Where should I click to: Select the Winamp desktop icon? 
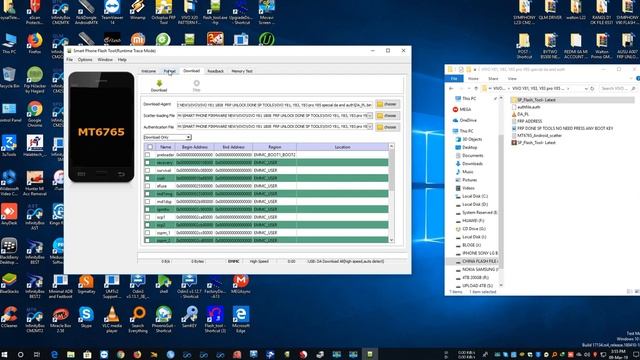(x=138, y=10)
